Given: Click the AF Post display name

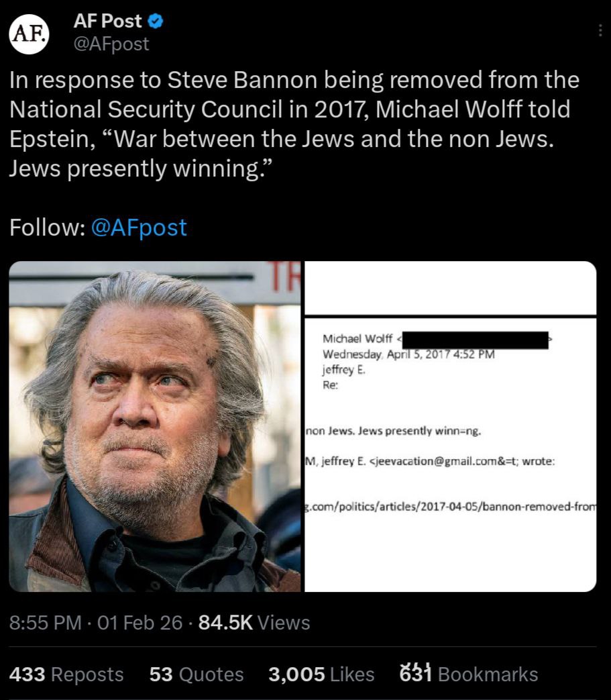Looking at the screenshot, I should 107,21.
